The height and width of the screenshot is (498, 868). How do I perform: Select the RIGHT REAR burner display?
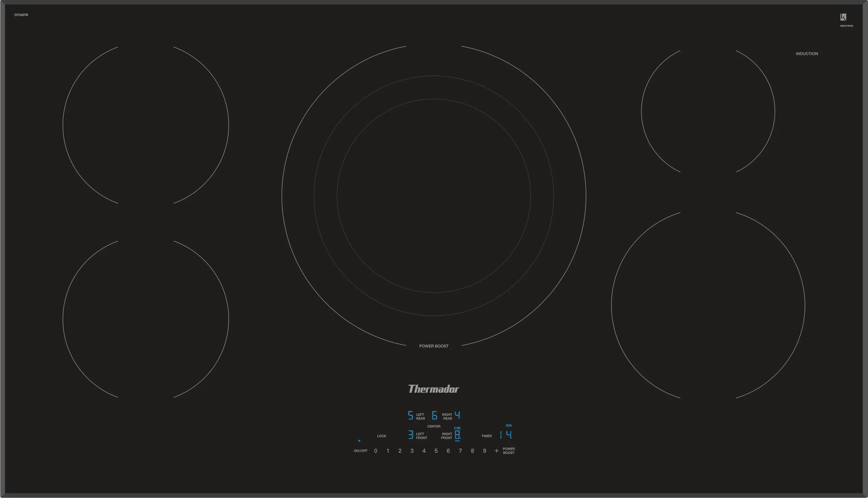(x=457, y=416)
